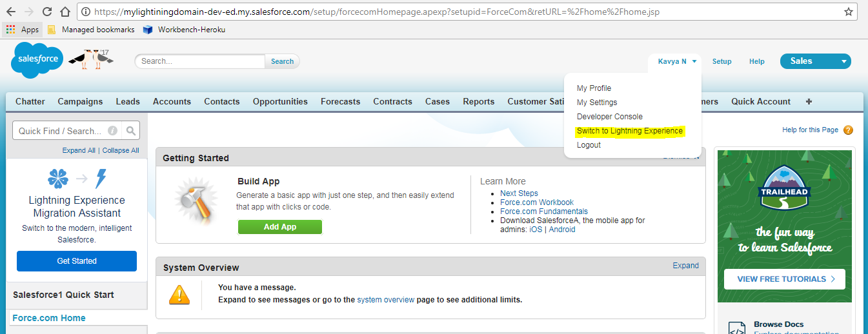Viewport: 868px width, 334px height.
Task: Click the browser back arrow
Action: (11, 12)
